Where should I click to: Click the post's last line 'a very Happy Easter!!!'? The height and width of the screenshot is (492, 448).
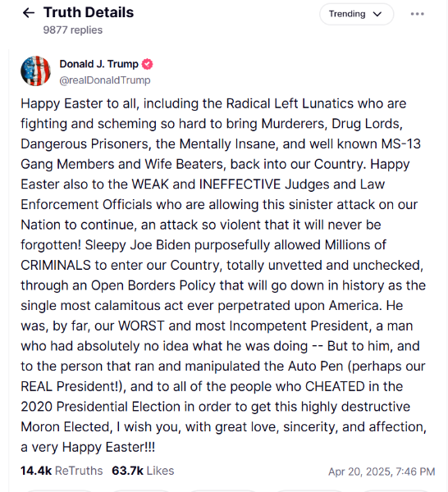pyautogui.click(x=88, y=447)
